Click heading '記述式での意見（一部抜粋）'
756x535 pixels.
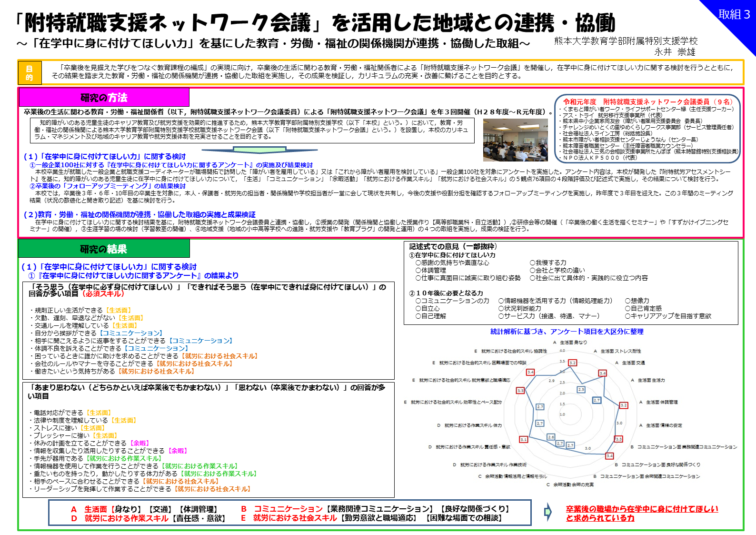[453, 246]
